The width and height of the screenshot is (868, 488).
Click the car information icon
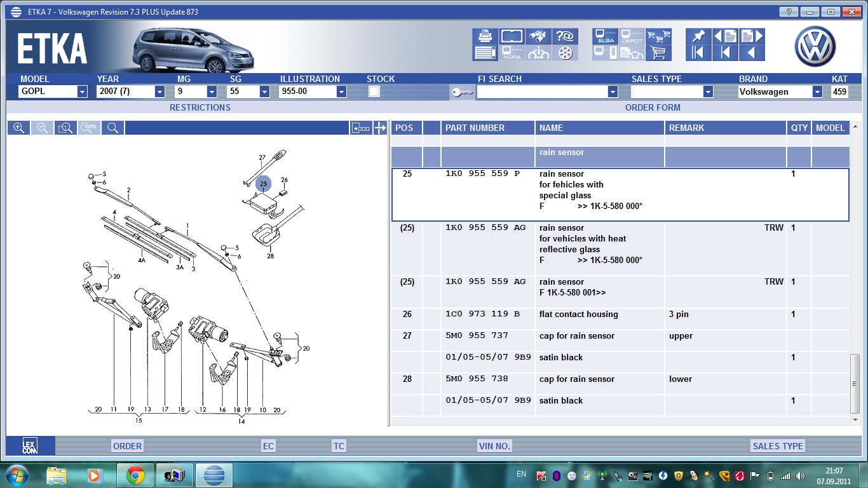click(x=538, y=53)
